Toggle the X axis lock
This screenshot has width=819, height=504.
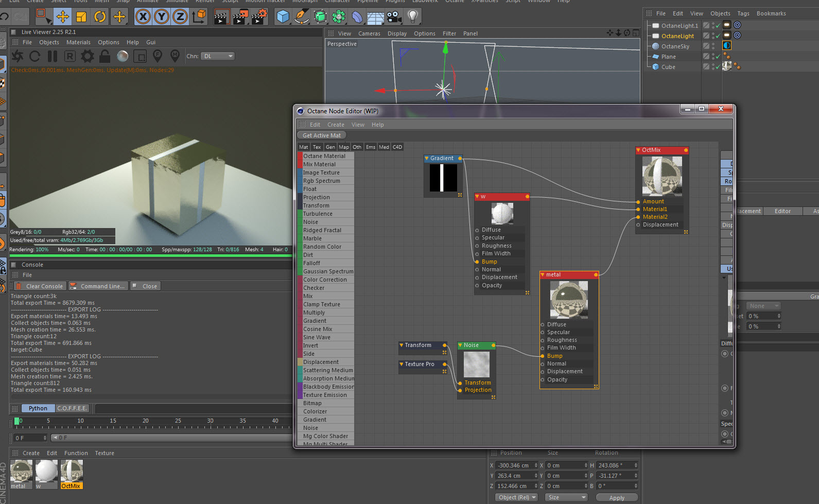[x=143, y=16]
